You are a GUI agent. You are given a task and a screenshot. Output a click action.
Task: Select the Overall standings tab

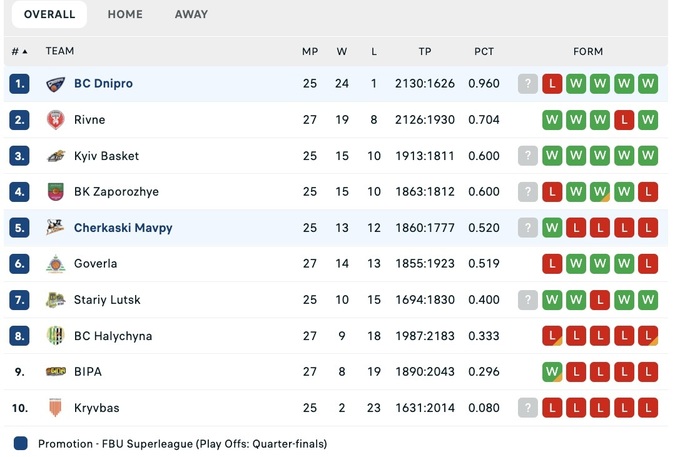coord(49,14)
